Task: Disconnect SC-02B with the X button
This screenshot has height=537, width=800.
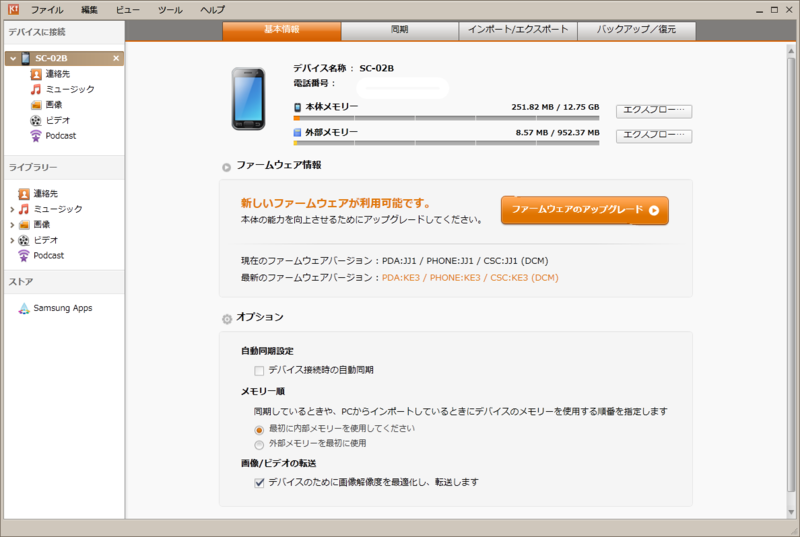Action: click(x=116, y=58)
